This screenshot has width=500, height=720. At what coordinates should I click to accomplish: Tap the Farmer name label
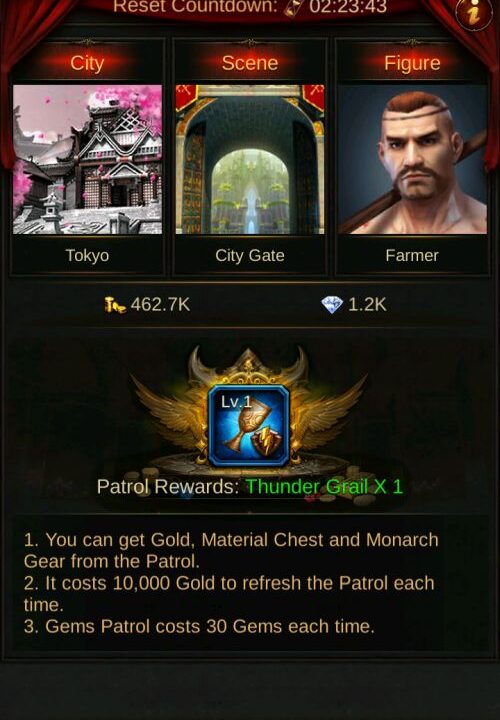pos(412,255)
